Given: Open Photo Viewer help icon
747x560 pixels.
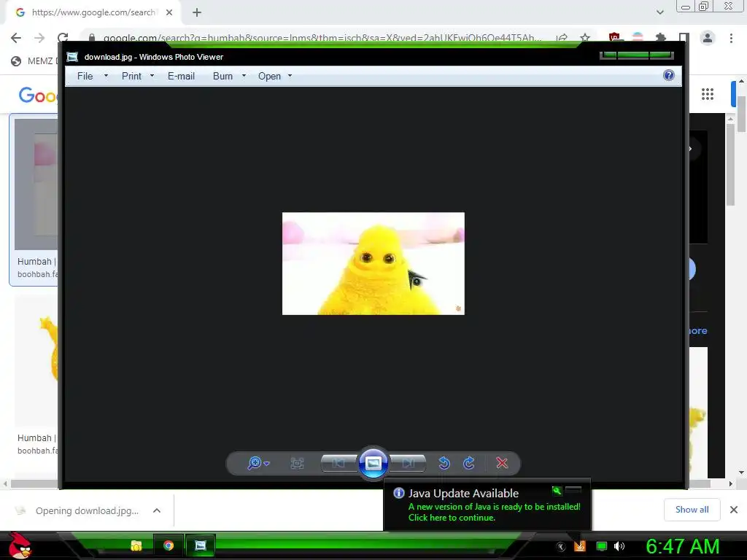Looking at the screenshot, I should pyautogui.click(x=669, y=75).
